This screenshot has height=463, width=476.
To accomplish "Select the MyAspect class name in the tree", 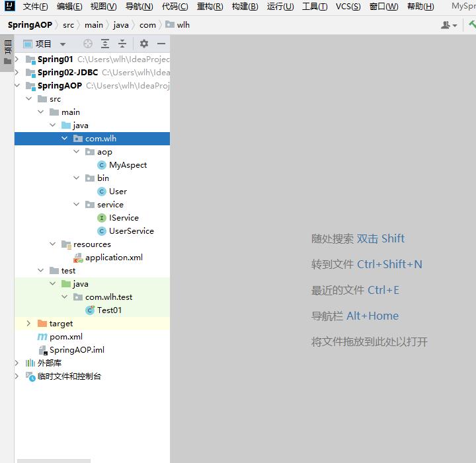I will 128,165.
